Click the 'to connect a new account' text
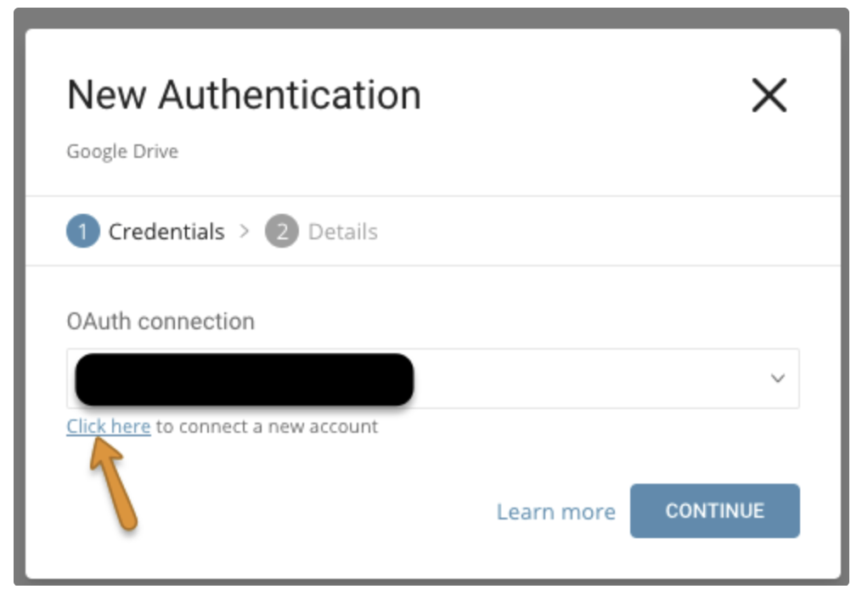This screenshot has width=868, height=606. click(x=267, y=426)
